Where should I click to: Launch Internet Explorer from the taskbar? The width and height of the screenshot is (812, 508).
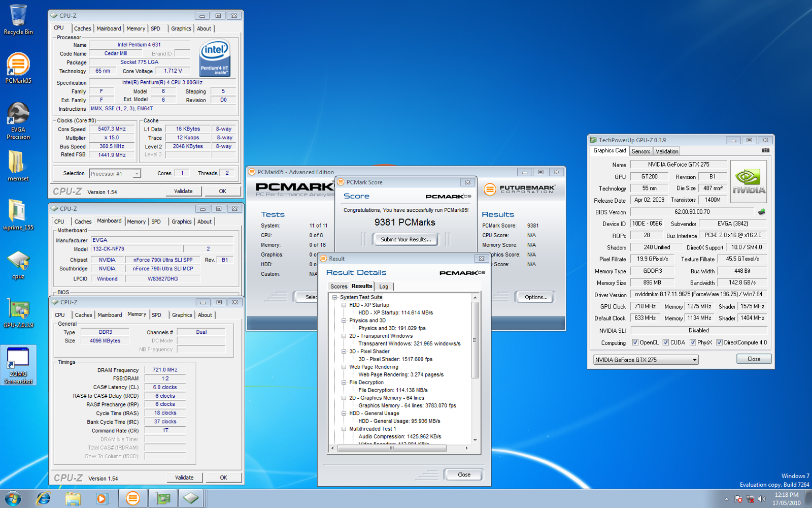pos(44,498)
